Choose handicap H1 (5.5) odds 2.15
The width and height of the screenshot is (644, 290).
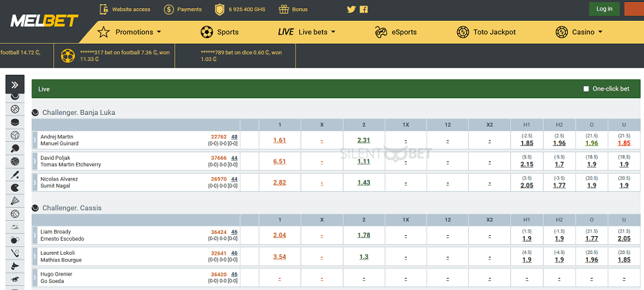526,164
